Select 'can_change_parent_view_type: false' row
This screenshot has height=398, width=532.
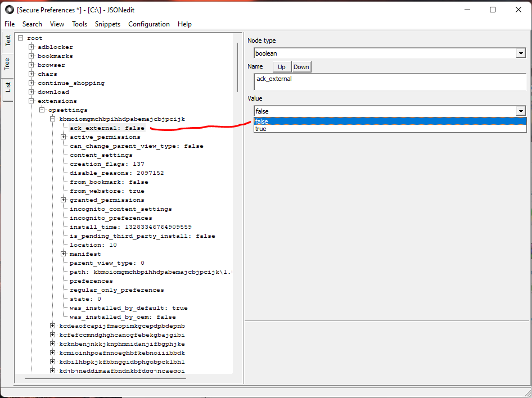(137, 146)
